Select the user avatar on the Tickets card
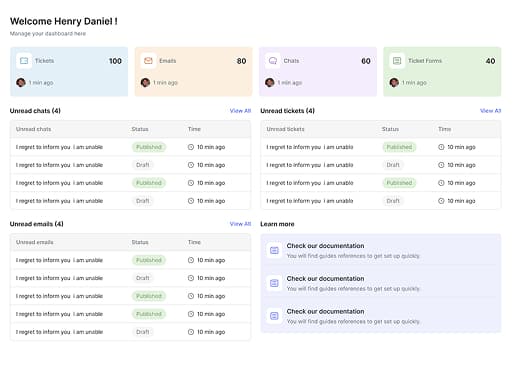 coord(21,82)
